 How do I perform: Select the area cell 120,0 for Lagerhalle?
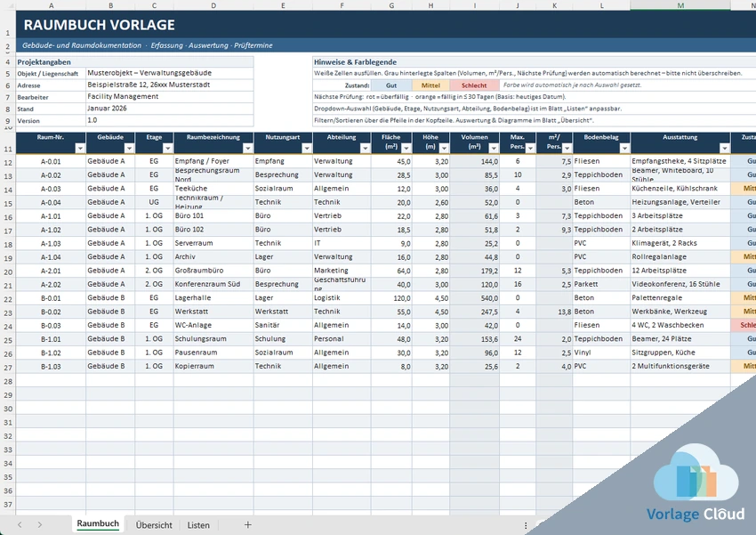[x=391, y=298]
